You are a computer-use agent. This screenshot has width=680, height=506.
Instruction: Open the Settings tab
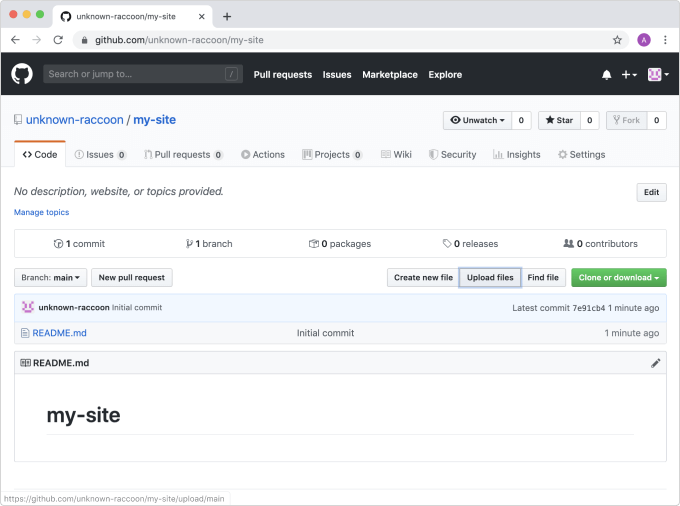(x=582, y=154)
